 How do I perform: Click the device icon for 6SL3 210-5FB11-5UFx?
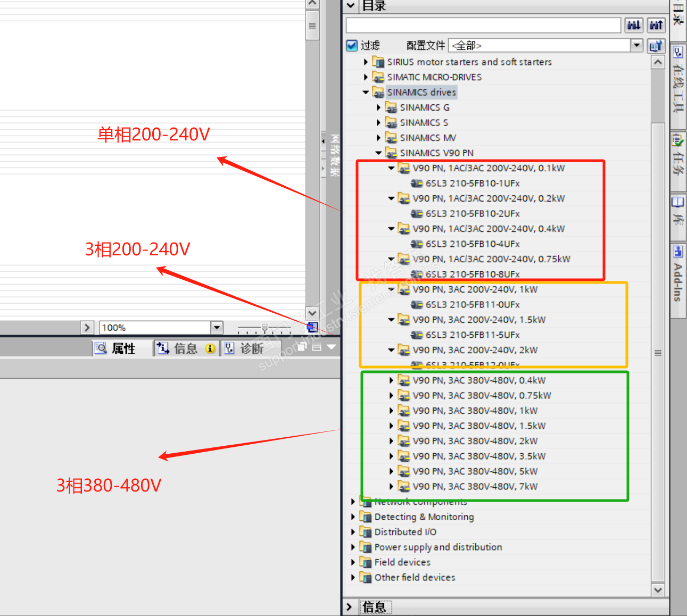pyautogui.click(x=417, y=335)
